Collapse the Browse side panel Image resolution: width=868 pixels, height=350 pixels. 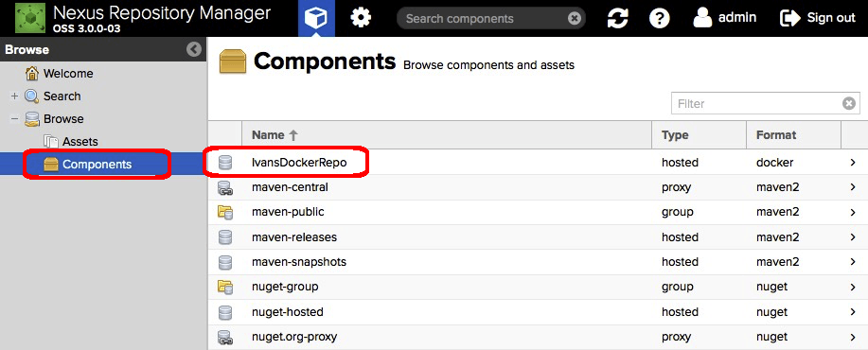194,50
